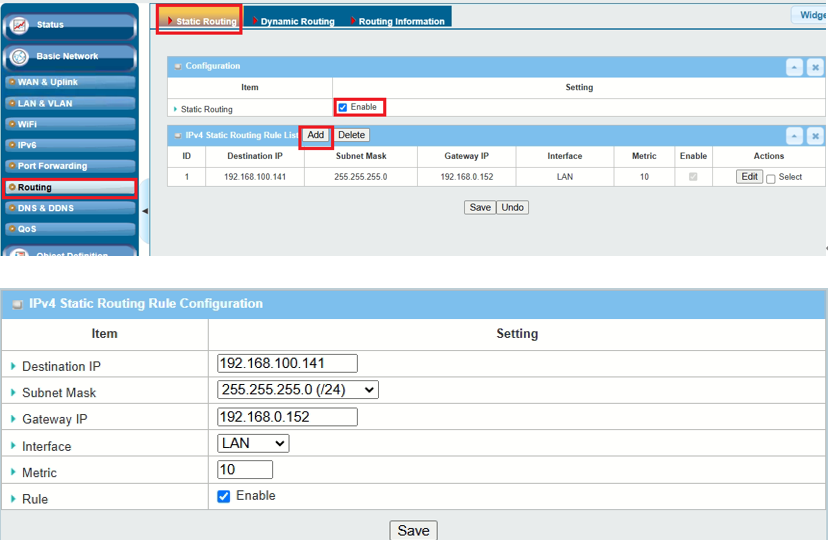Close the Configuration panel with X icon

815,67
